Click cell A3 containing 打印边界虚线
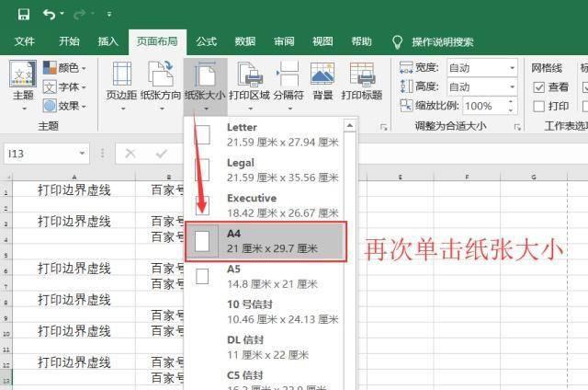This screenshot has width=588, height=390. tap(73, 222)
